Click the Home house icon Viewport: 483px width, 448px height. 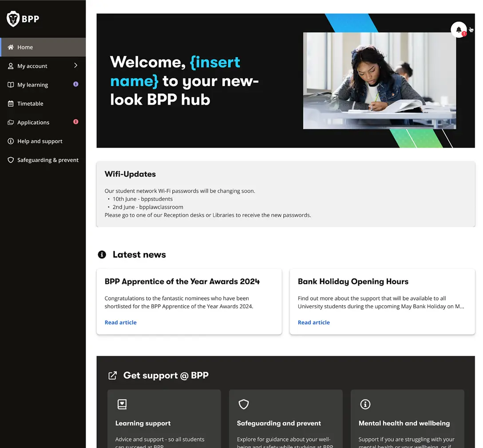(x=11, y=47)
